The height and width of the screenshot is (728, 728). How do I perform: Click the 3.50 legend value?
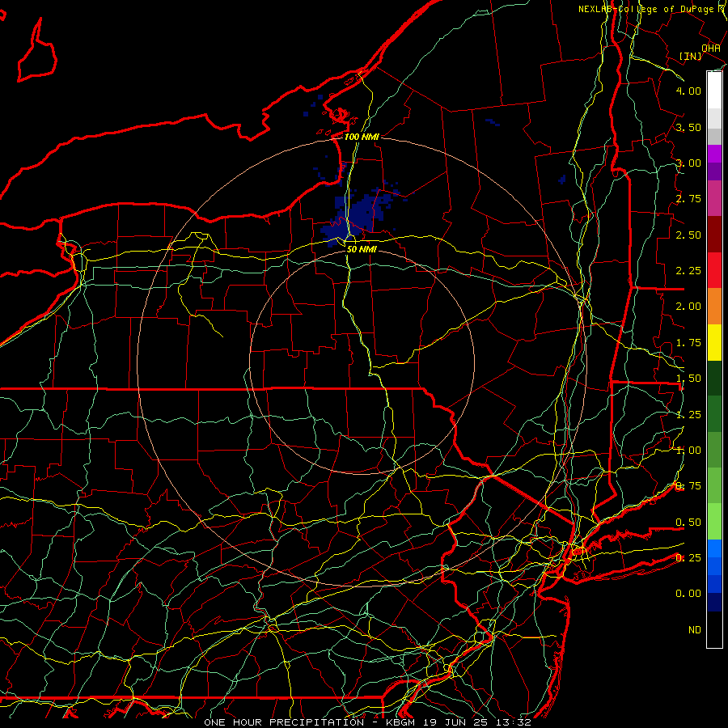click(x=688, y=127)
